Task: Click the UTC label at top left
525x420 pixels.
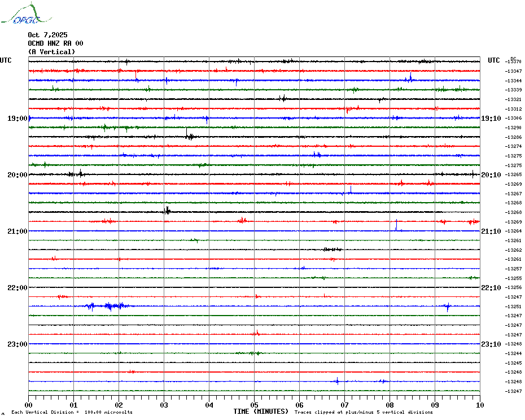Action: (6, 60)
